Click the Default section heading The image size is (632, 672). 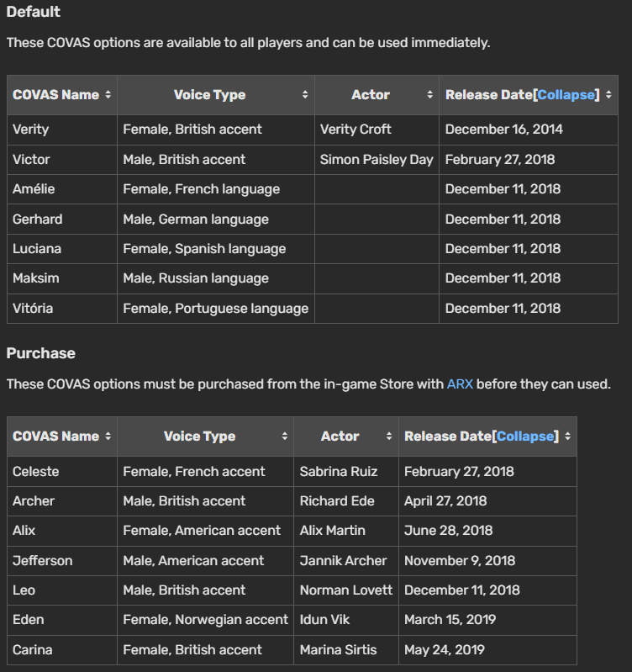(x=34, y=12)
